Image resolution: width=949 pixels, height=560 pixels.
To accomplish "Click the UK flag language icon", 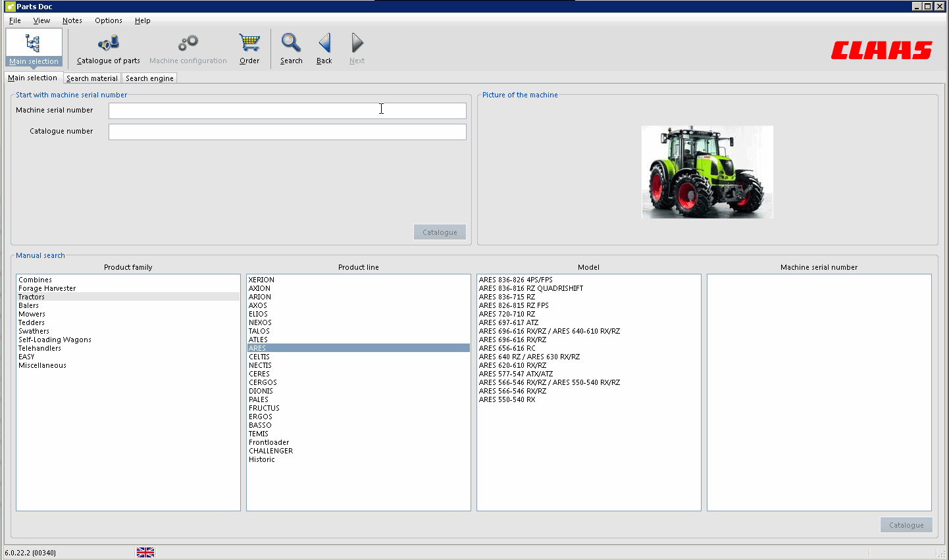I will pyautogui.click(x=145, y=552).
